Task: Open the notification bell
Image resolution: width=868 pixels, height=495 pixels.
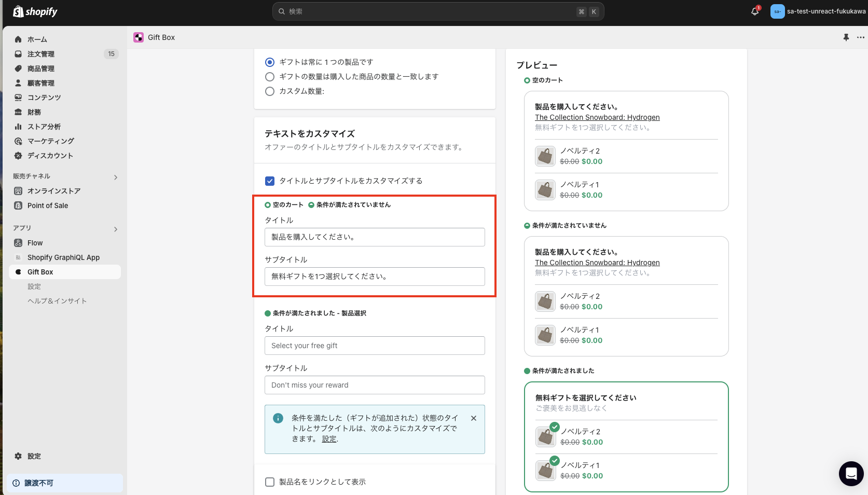Action: coord(754,11)
